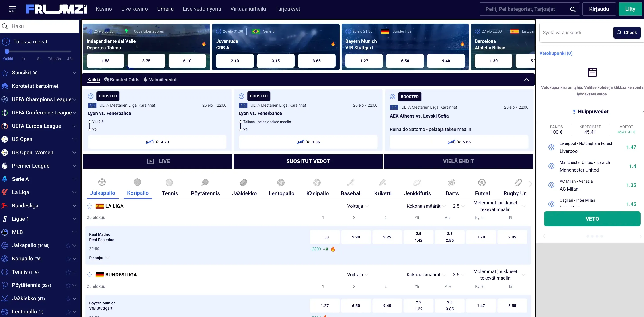
Task: Click the green Liity button
Action: (x=630, y=9)
